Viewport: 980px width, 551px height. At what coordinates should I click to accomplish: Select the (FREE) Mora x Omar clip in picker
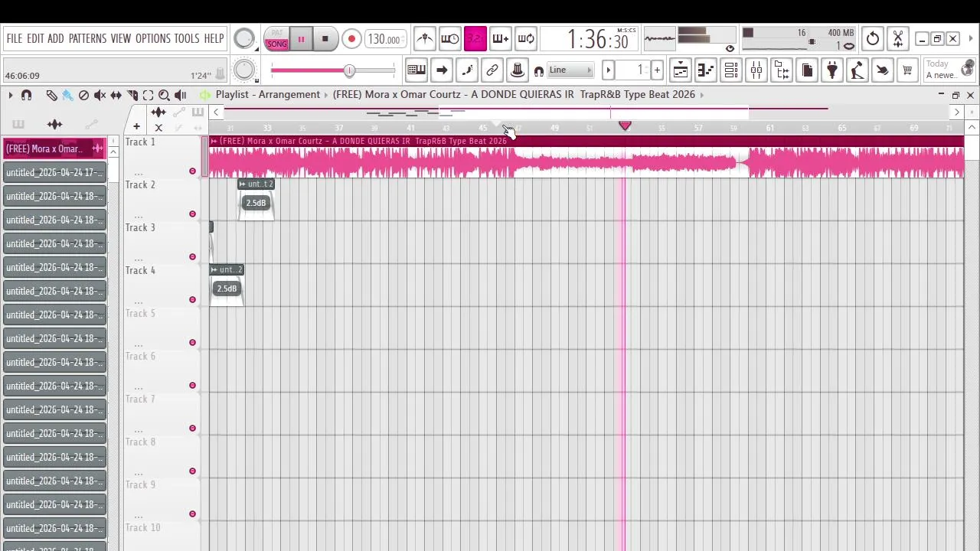54,148
